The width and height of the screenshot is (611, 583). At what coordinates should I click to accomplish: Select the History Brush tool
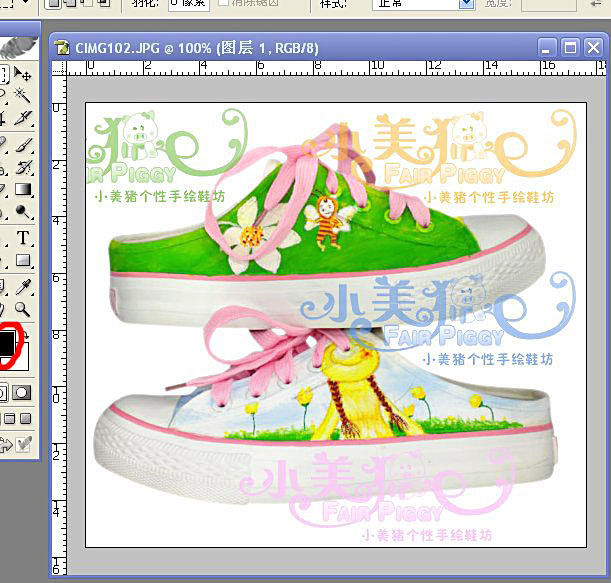pos(23,167)
